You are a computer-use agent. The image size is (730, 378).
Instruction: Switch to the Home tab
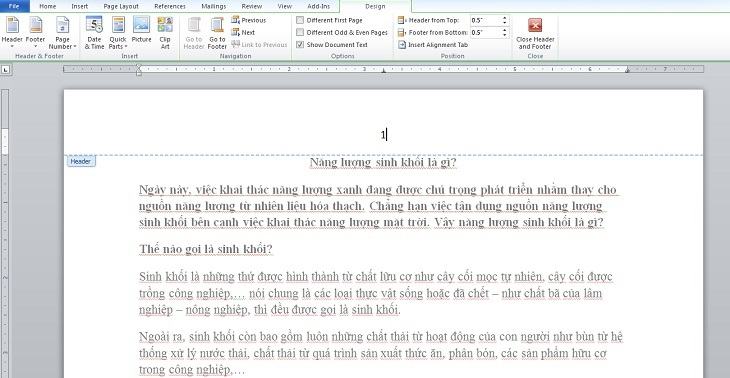[48, 6]
